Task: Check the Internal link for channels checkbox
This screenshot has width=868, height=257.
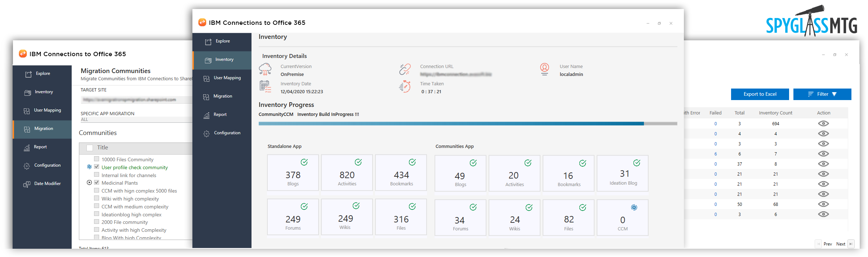Action: point(97,175)
